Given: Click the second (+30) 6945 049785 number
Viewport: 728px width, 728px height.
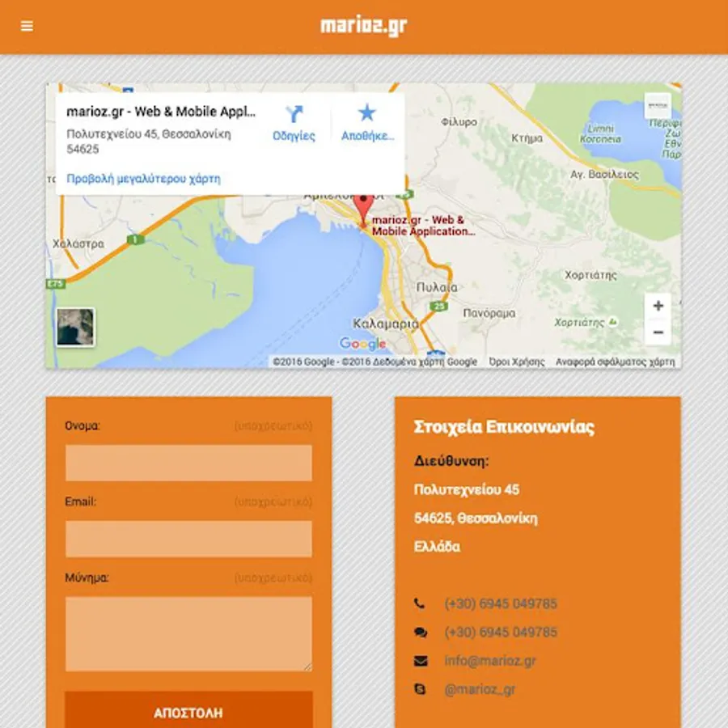Looking at the screenshot, I should pyautogui.click(x=501, y=633).
